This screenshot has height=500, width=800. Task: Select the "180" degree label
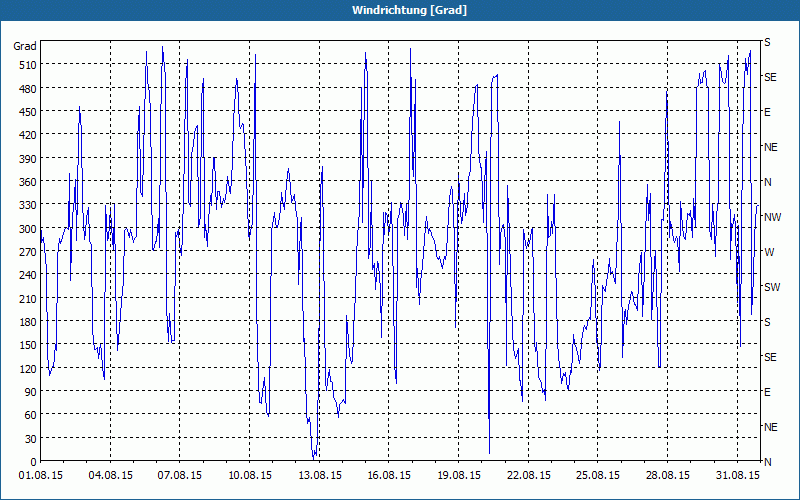tap(28, 322)
